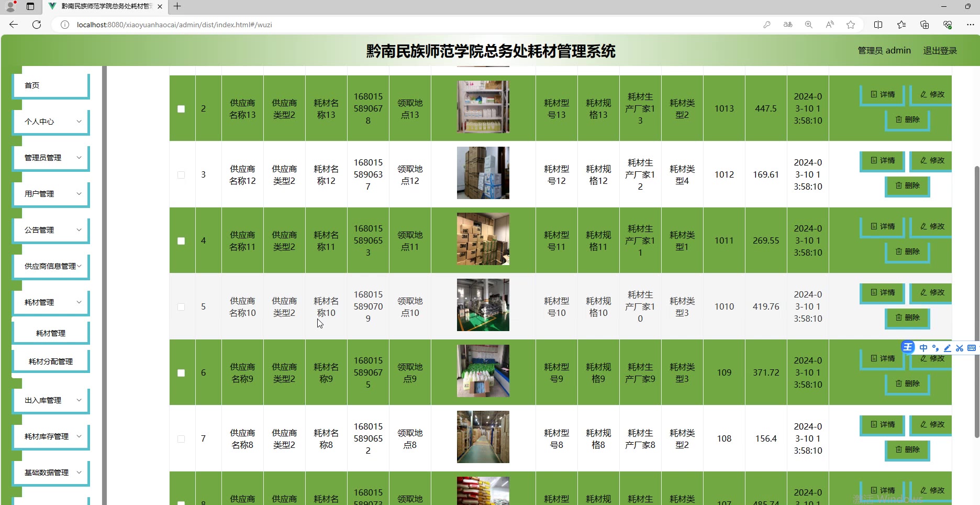Click 管理员 admin in the header
This screenshot has height=505, width=980.
point(884,51)
